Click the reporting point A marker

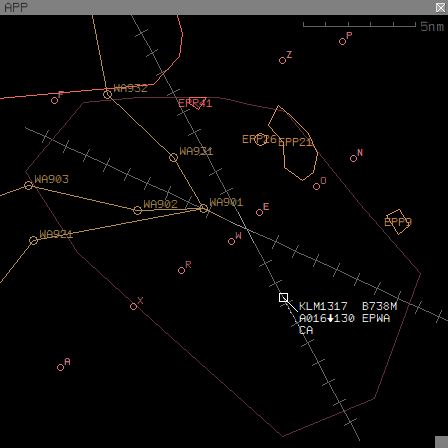click(60, 367)
